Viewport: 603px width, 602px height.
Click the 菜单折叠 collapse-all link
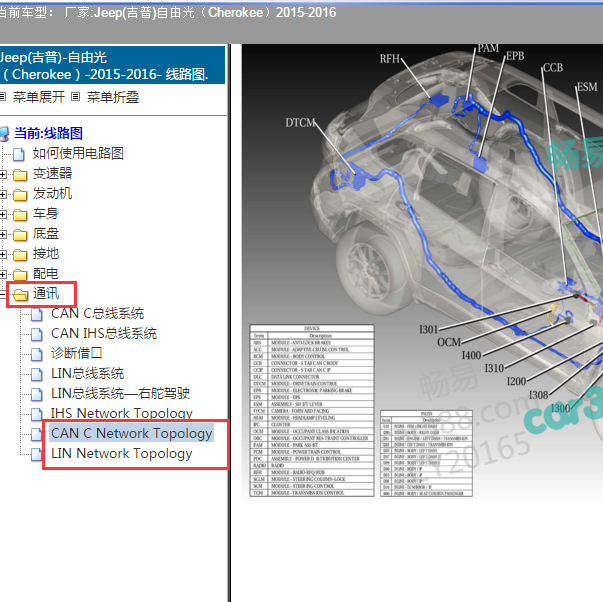tap(113, 97)
